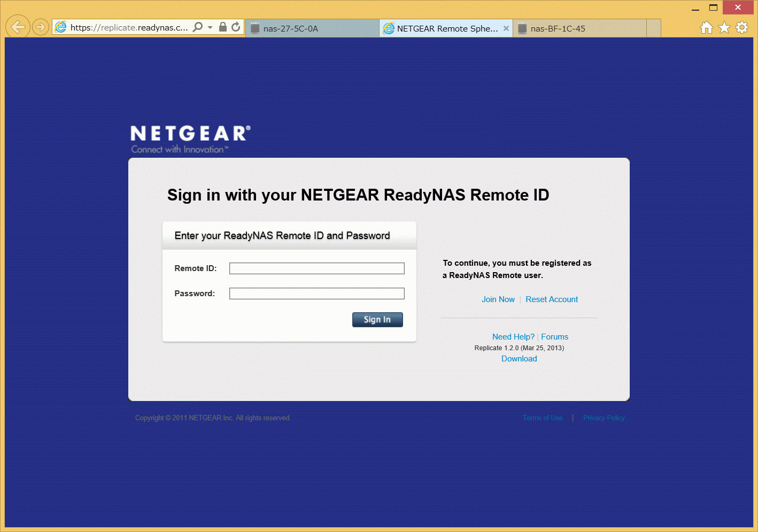Refresh the page with reload icon
This screenshot has height=532, width=758.
(x=236, y=27)
